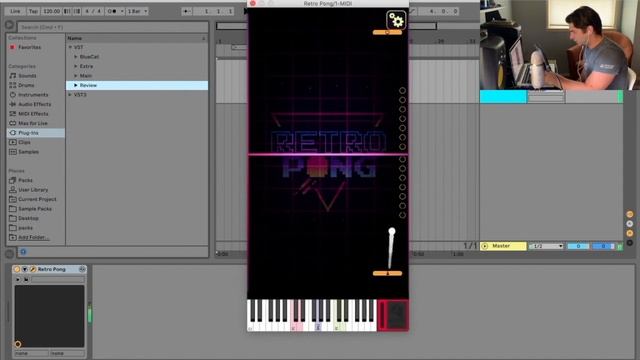Open the Max for Live category
Screen dimensions: 640x360
[x=33, y=123]
